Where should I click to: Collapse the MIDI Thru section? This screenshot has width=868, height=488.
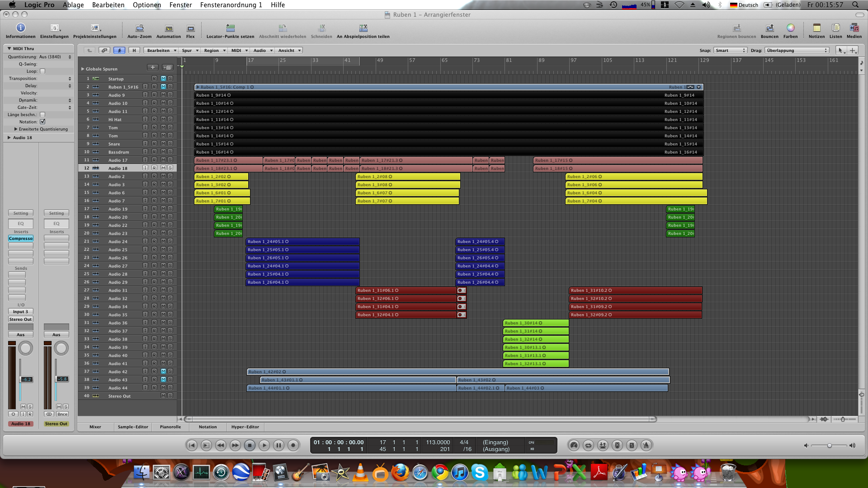(9, 48)
